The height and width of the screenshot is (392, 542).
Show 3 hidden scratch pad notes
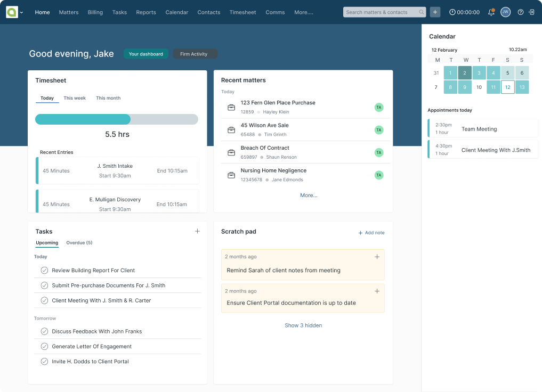pos(303,325)
